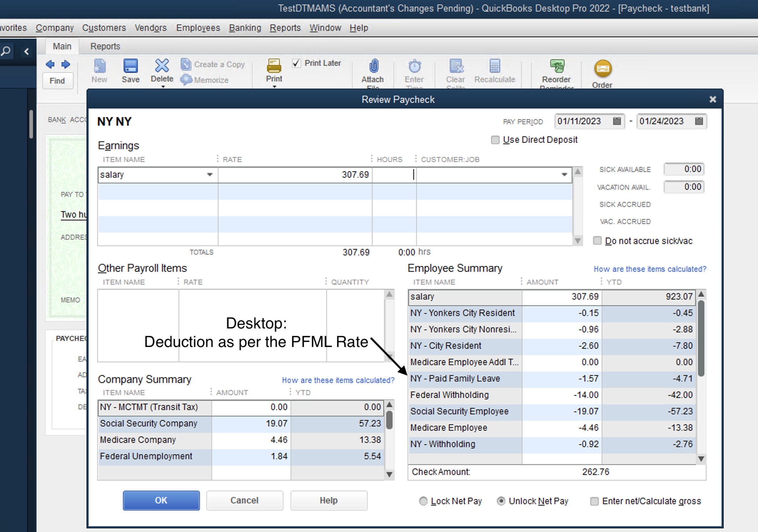Image resolution: width=758 pixels, height=532 pixels.
Task: Click the Reorder Reminder icon
Action: point(557,66)
